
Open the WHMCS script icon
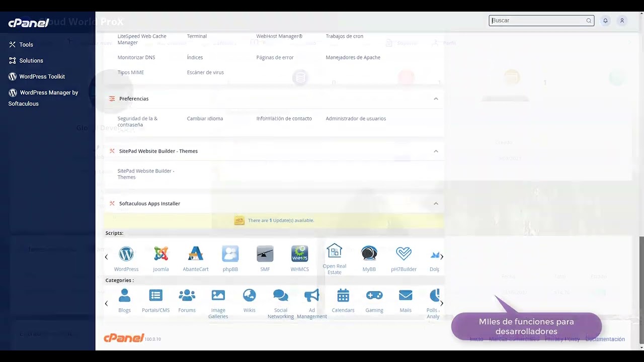pos(300,254)
